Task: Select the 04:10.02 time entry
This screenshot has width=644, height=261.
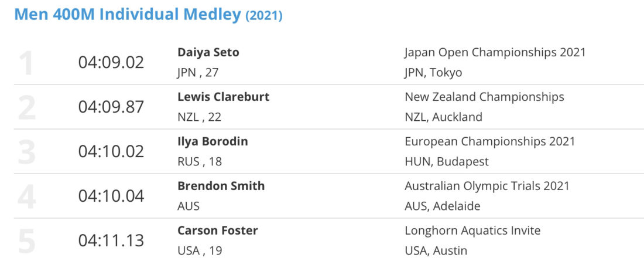Action: [x=111, y=151]
